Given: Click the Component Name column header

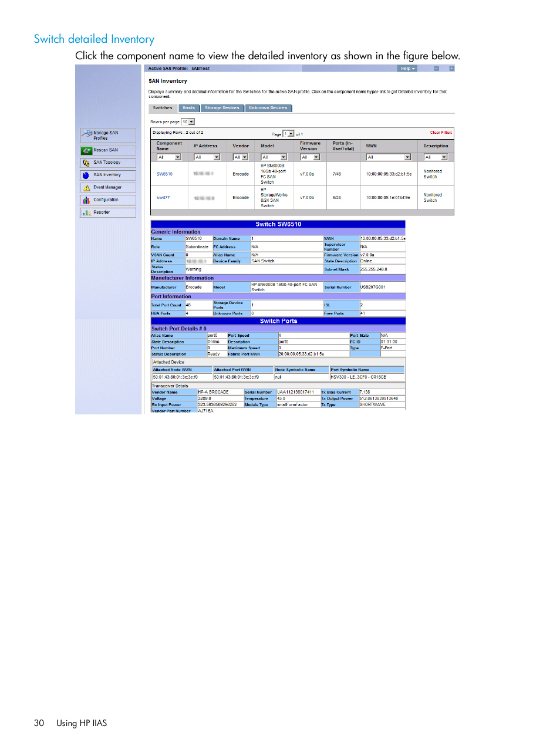Looking at the screenshot, I should coord(169,146).
